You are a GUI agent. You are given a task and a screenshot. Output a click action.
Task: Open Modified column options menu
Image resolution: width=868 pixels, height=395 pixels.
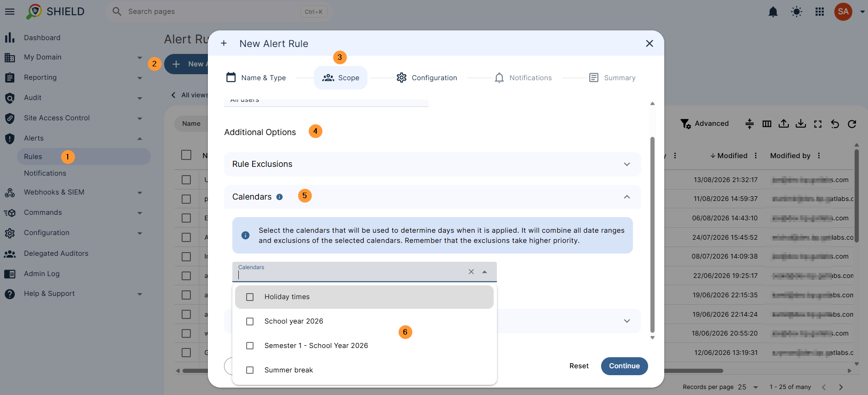click(x=756, y=156)
